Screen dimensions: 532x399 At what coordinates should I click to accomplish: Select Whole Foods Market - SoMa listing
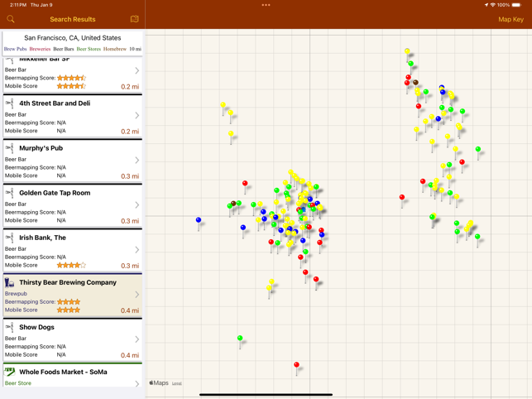(x=63, y=372)
